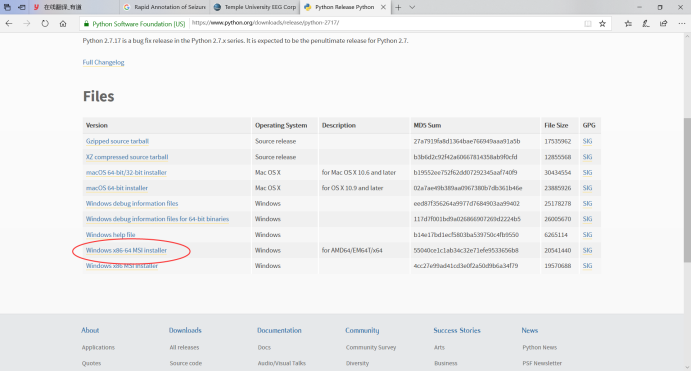This screenshot has height=371, width=692.
Task: Open the Arts footer link
Action: click(x=439, y=348)
